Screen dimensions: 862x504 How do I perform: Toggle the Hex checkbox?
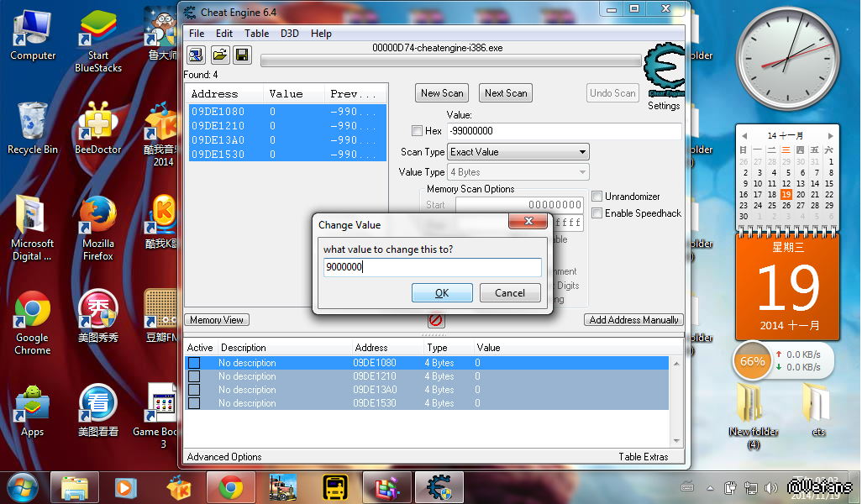point(418,131)
